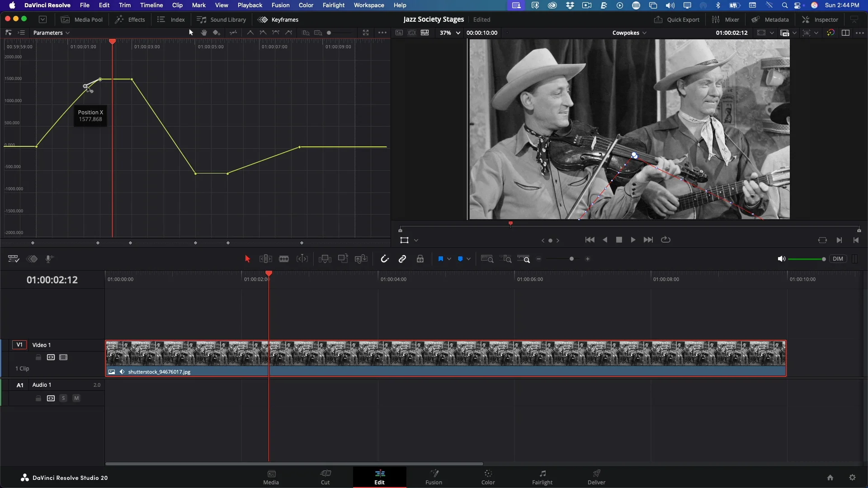The image size is (868, 488).
Task: Open the Inspector panel
Action: [x=821, y=19]
